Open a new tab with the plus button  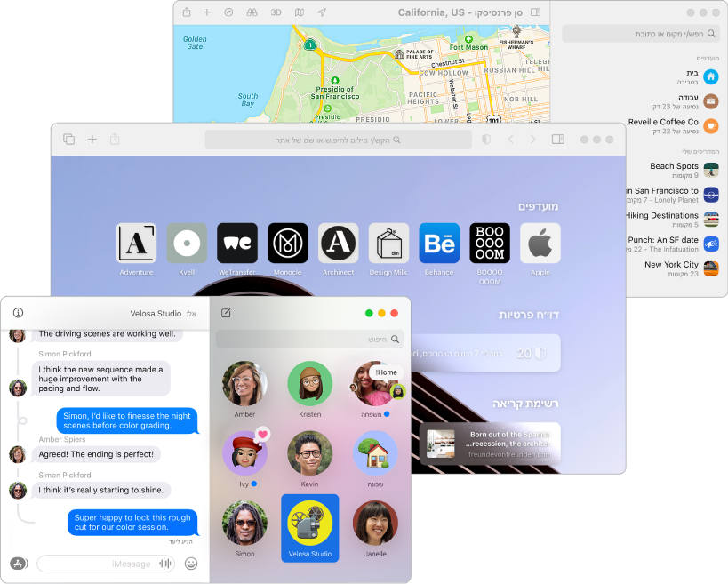click(92, 140)
